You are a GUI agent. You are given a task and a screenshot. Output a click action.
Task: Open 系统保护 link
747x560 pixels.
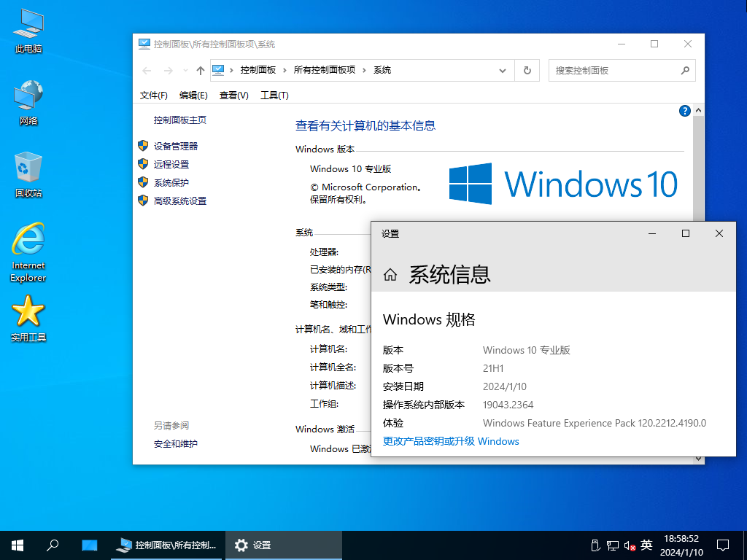pyautogui.click(x=171, y=182)
